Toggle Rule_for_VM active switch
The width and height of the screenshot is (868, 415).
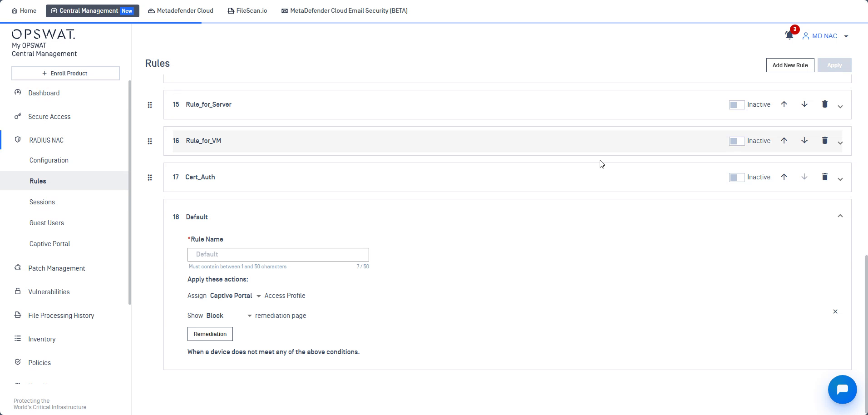[736, 141]
